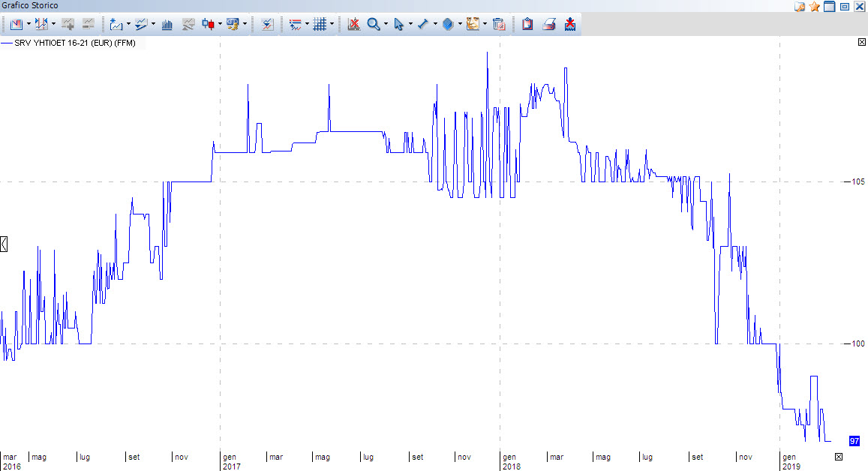Open the starred new chart dropdown arrow
The image size is (868, 471).
(x=128, y=24)
